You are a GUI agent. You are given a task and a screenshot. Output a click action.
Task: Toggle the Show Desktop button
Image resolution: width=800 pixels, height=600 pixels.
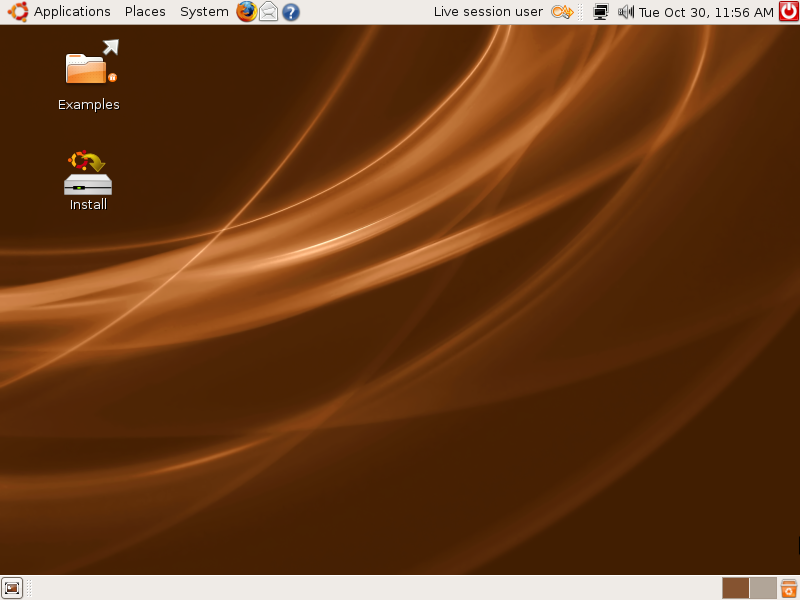[12, 588]
